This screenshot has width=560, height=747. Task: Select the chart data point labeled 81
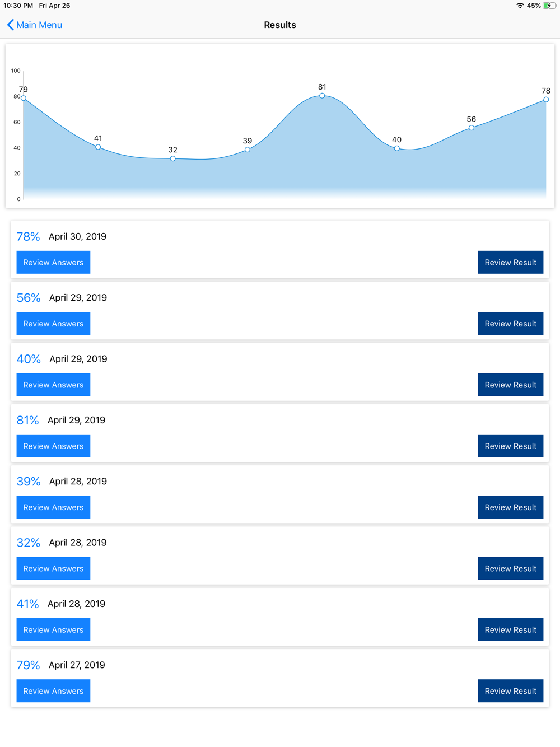point(322,96)
